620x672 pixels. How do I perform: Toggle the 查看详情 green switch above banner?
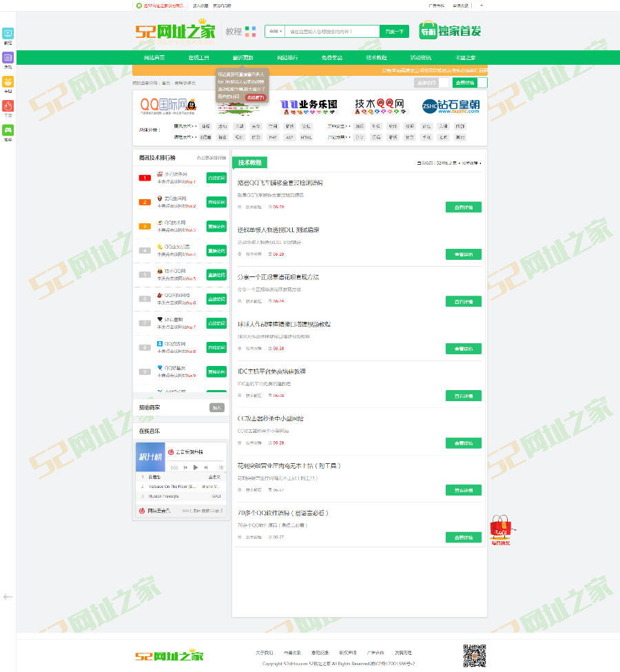tap(470, 83)
